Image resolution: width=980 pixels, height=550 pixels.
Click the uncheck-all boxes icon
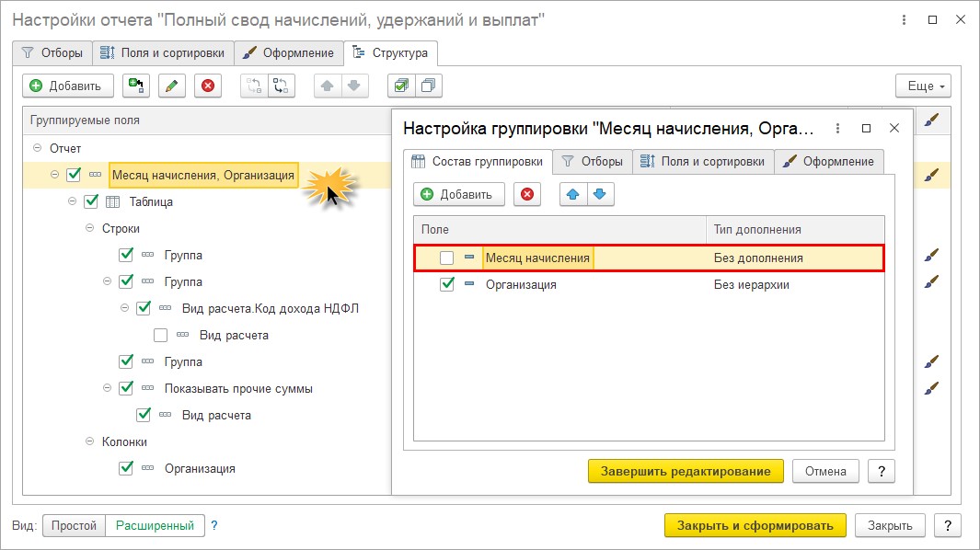[428, 86]
